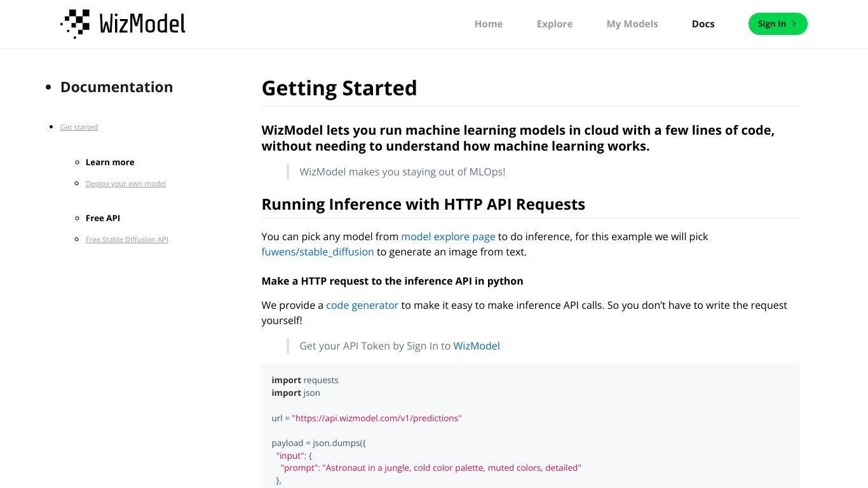Open the Free Stable Diffusion API link
The height and width of the screenshot is (488, 868).
tap(127, 240)
